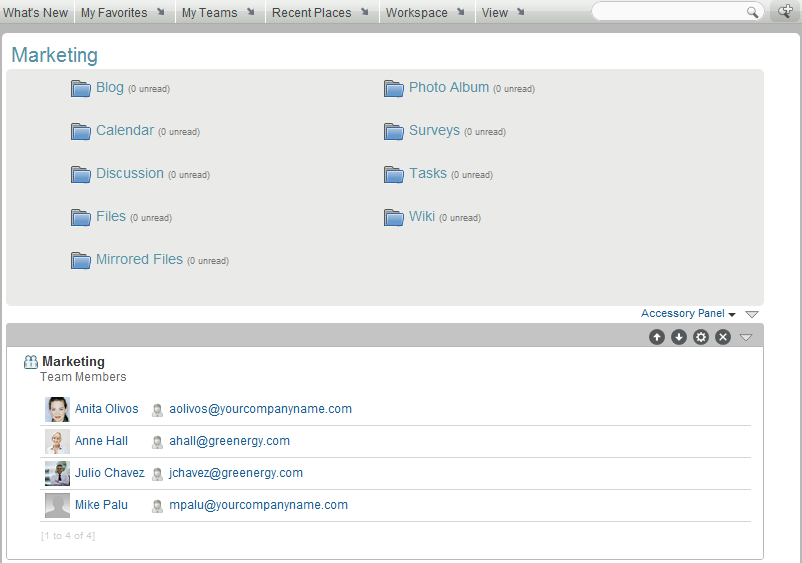Click in the search input field
The width and height of the screenshot is (802, 563).
tap(670, 11)
